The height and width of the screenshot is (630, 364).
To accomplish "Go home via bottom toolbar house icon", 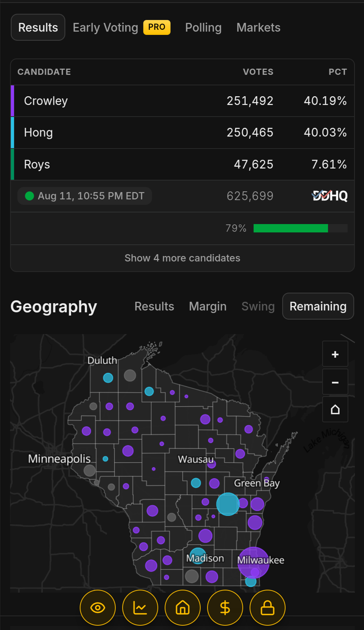I will coord(183,607).
